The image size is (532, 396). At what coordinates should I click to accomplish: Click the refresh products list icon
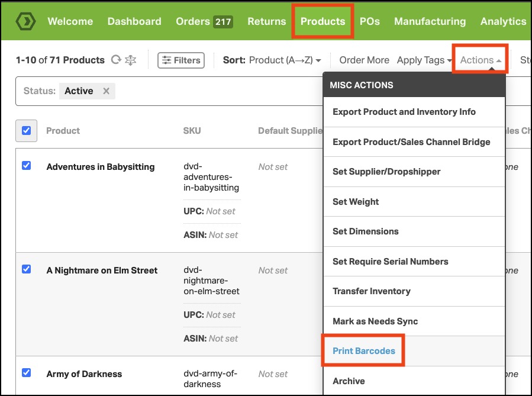tap(116, 60)
